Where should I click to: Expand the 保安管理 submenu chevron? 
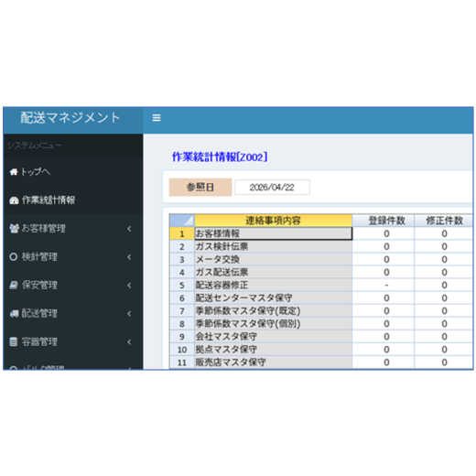pos(129,286)
